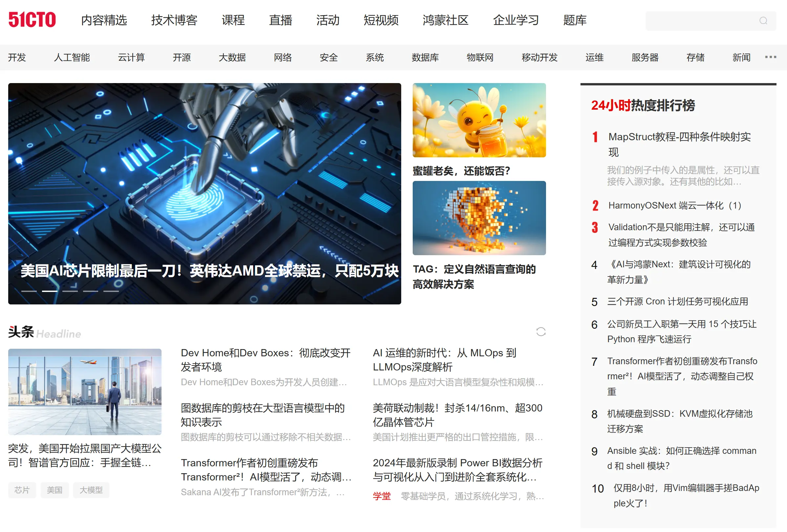Click the search input field

[704, 21]
